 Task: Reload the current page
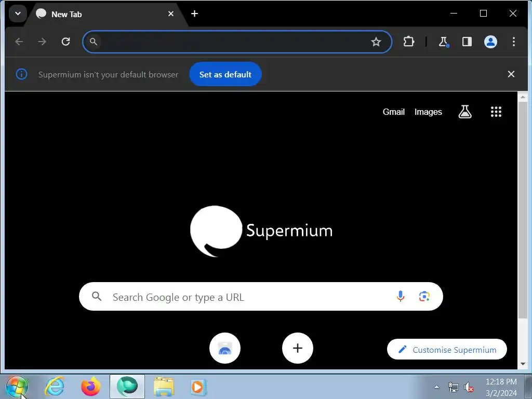[65, 42]
